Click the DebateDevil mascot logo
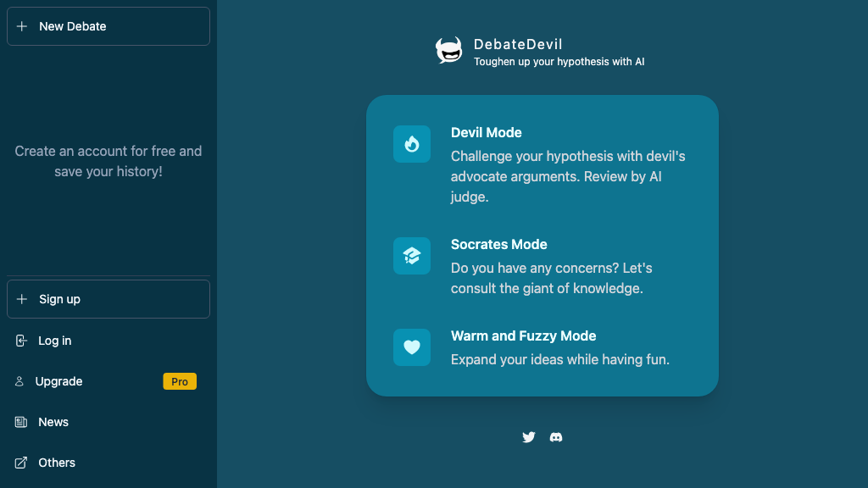Viewport: 868px width, 488px height. 449,50
